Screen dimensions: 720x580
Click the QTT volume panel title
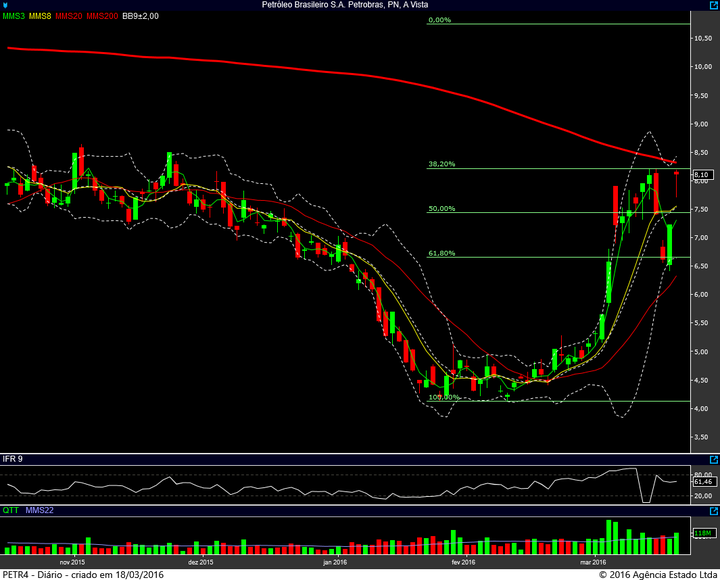[11, 510]
